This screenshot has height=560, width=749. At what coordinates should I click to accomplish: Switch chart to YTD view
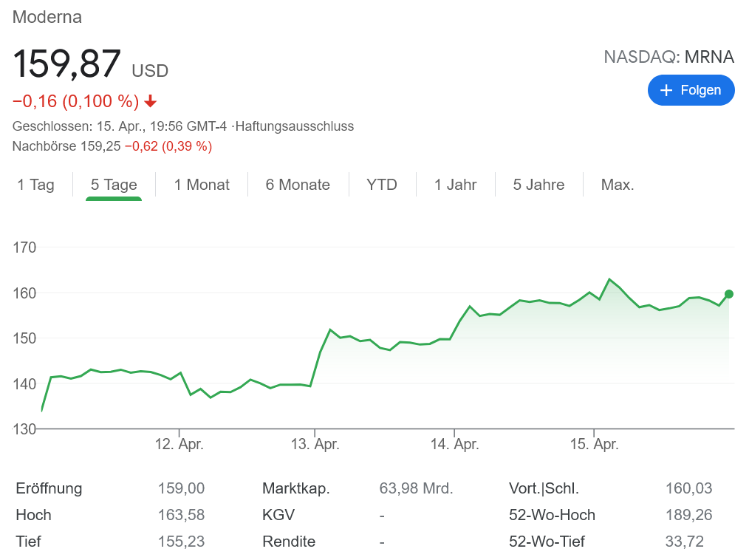click(382, 185)
